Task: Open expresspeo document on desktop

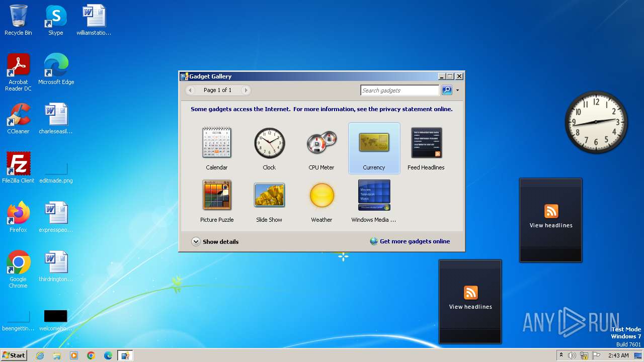Action: coord(56,217)
